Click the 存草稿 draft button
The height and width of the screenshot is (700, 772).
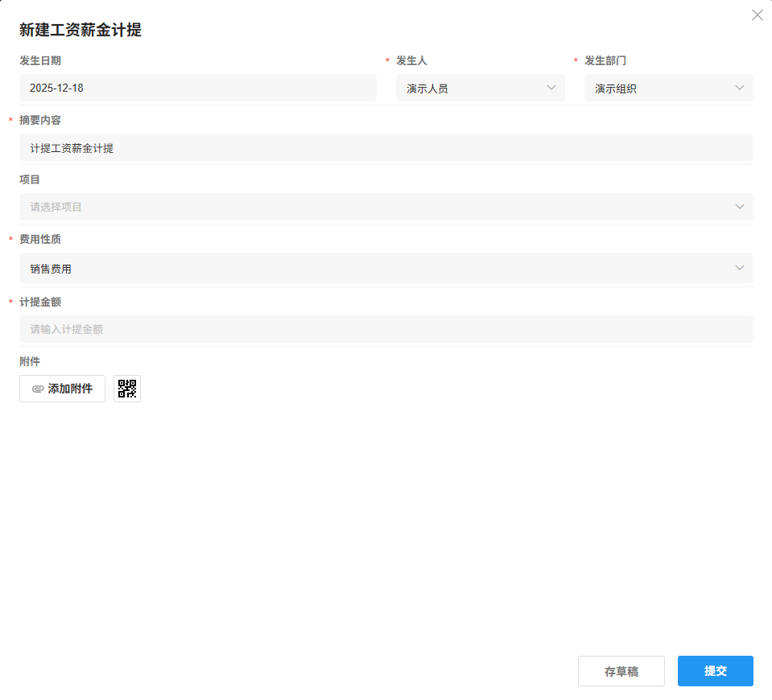click(x=621, y=670)
